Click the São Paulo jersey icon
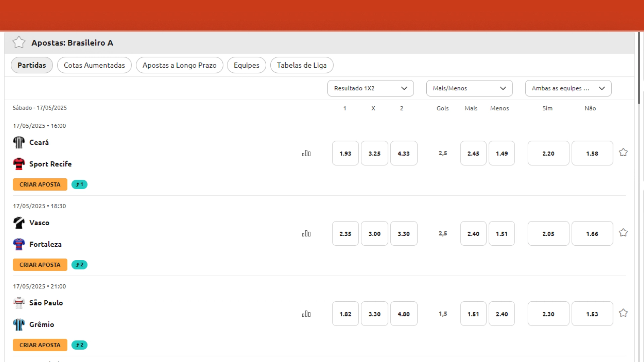 (x=19, y=303)
